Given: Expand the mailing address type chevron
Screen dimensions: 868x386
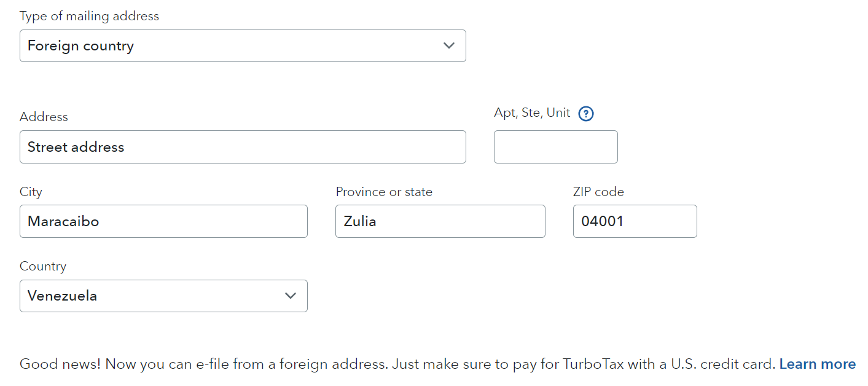Looking at the screenshot, I should tap(449, 45).
